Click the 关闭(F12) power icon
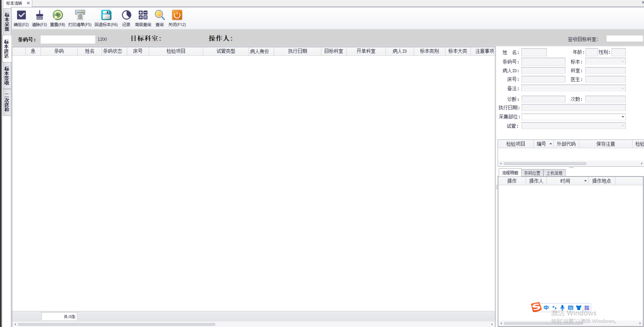644x327 pixels. click(x=177, y=15)
